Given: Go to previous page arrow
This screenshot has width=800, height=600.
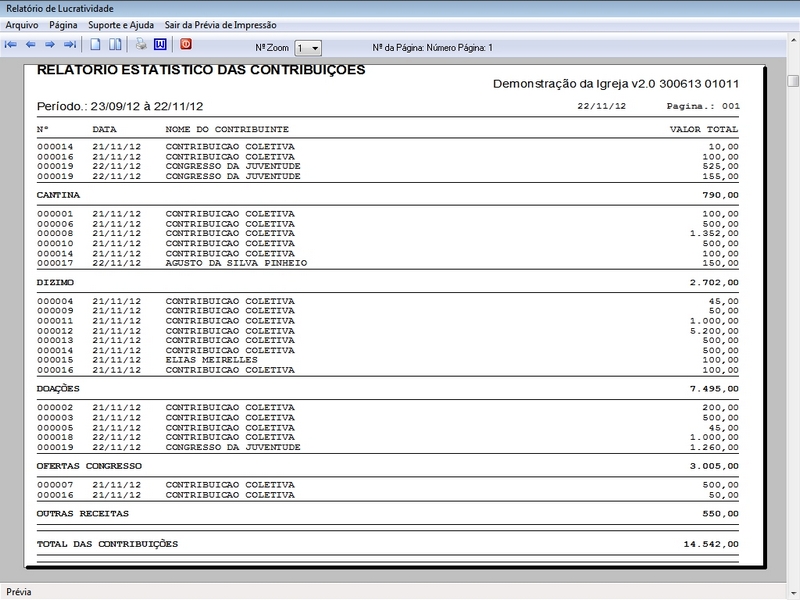Looking at the screenshot, I should pos(31,45).
